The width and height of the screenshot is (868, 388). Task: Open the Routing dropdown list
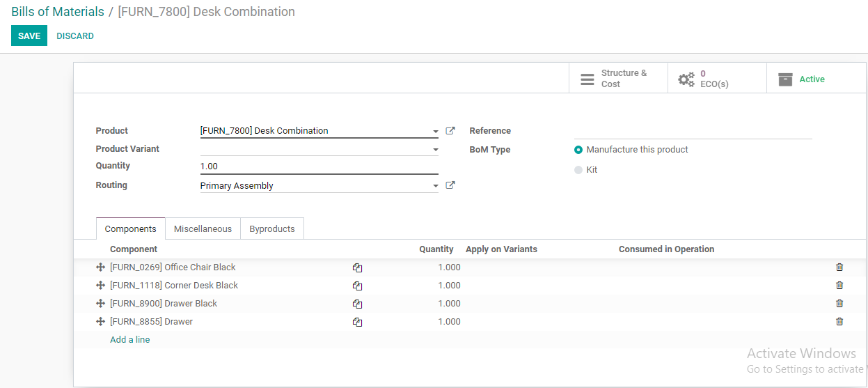(x=436, y=186)
